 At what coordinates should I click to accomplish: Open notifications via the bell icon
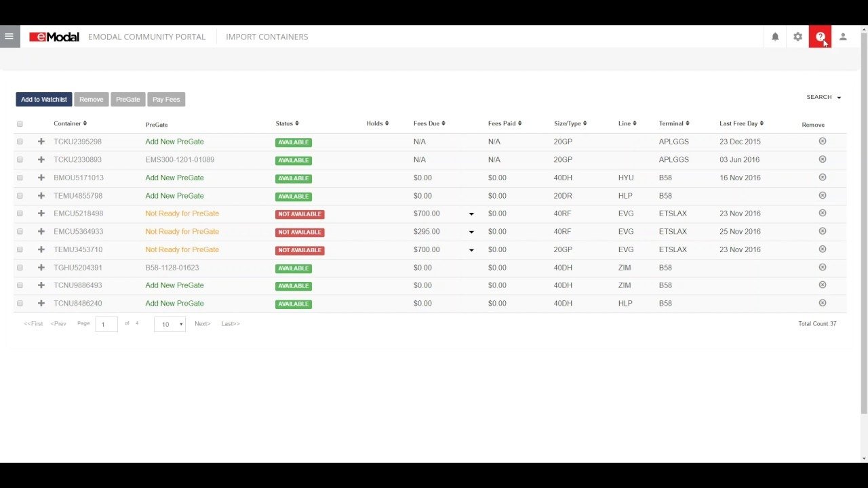(775, 37)
